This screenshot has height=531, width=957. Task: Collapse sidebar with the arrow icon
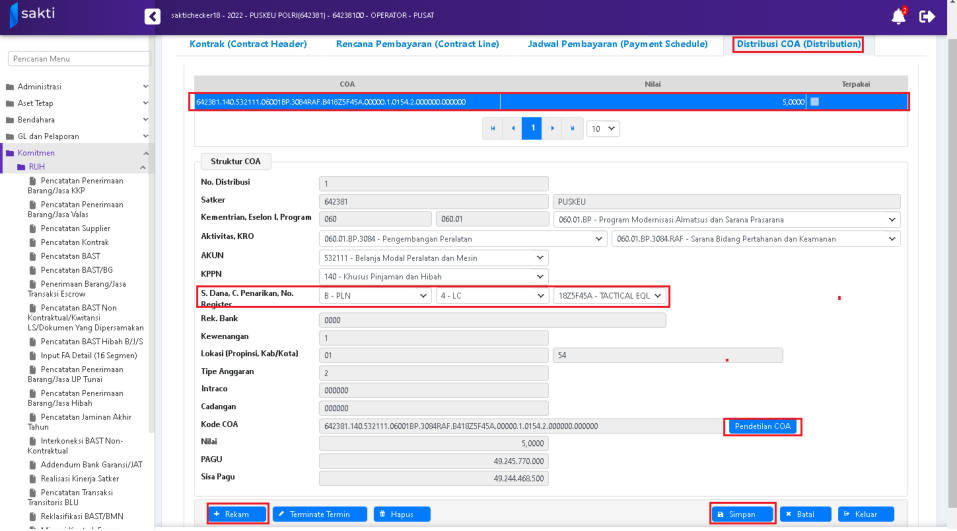coord(152,16)
